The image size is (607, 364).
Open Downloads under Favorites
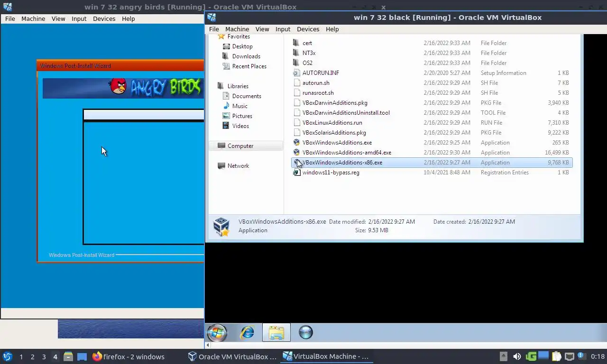246,56
